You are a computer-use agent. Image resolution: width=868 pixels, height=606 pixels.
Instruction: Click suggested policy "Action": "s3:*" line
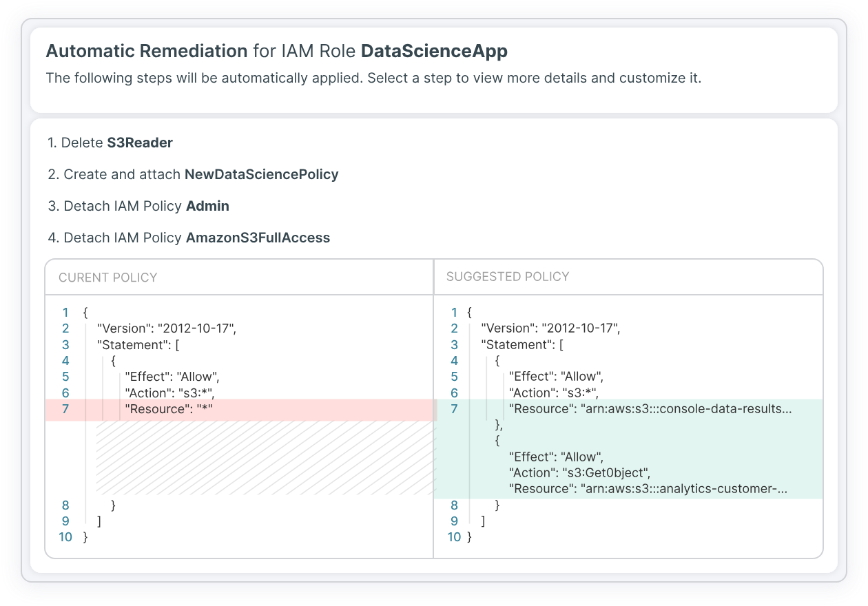click(x=555, y=393)
